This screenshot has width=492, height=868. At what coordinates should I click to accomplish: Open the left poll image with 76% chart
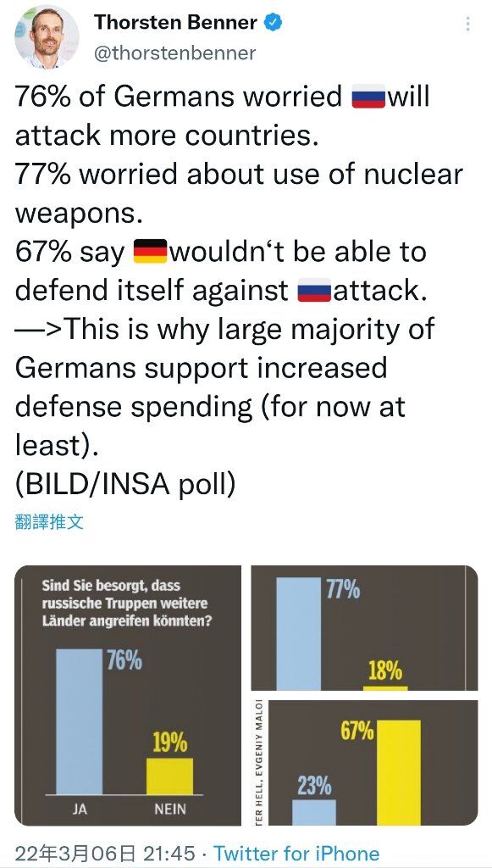click(128, 695)
